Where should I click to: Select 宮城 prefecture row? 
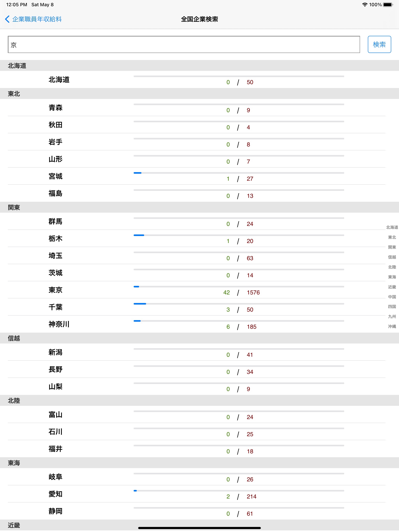[199, 175]
